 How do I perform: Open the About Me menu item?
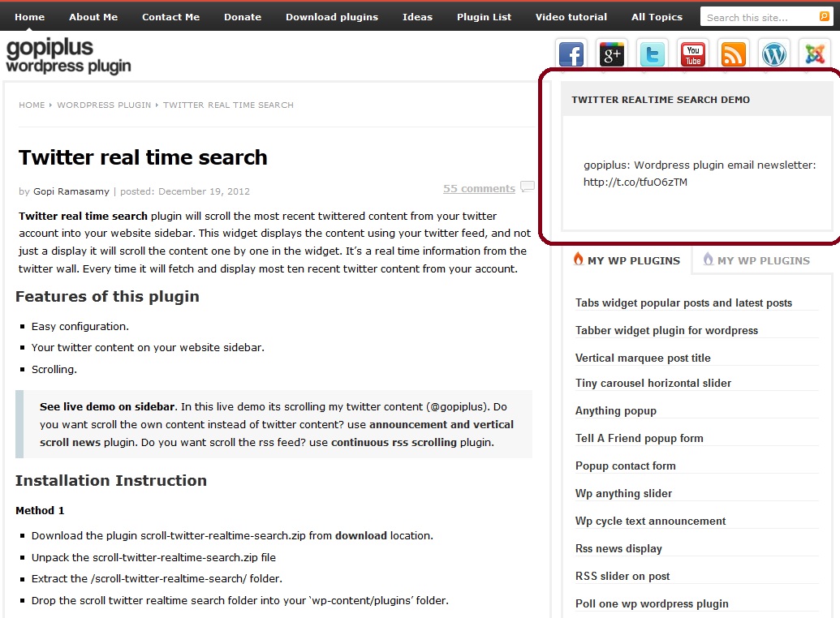(93, 16)
